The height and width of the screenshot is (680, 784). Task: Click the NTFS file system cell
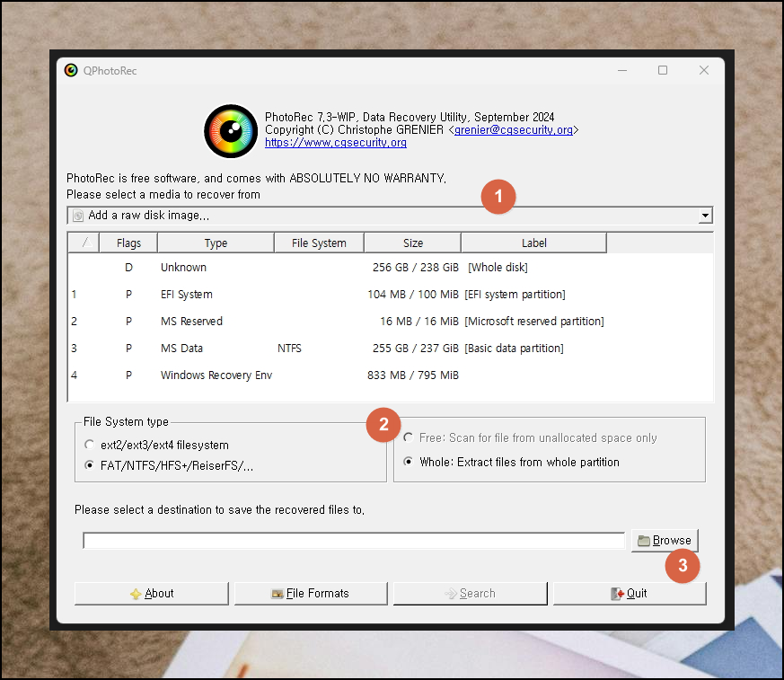(x=289, y=349)
